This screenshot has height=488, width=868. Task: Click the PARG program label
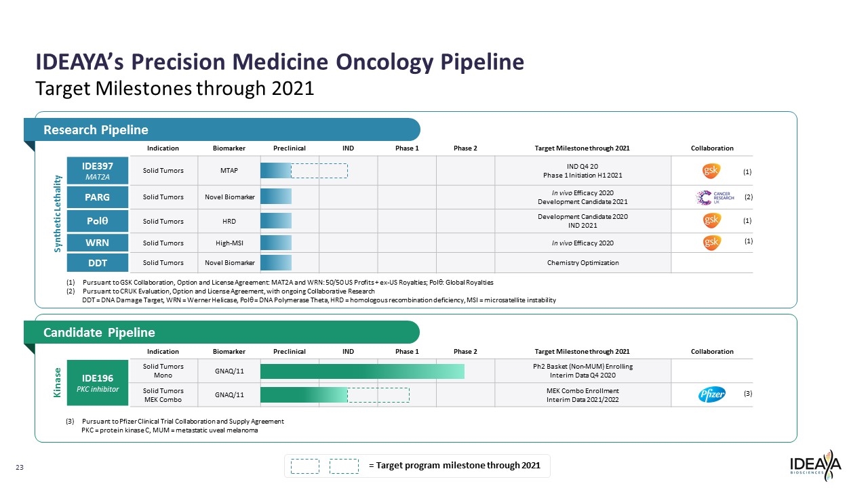pyautogui.click(x=97, y=197)
